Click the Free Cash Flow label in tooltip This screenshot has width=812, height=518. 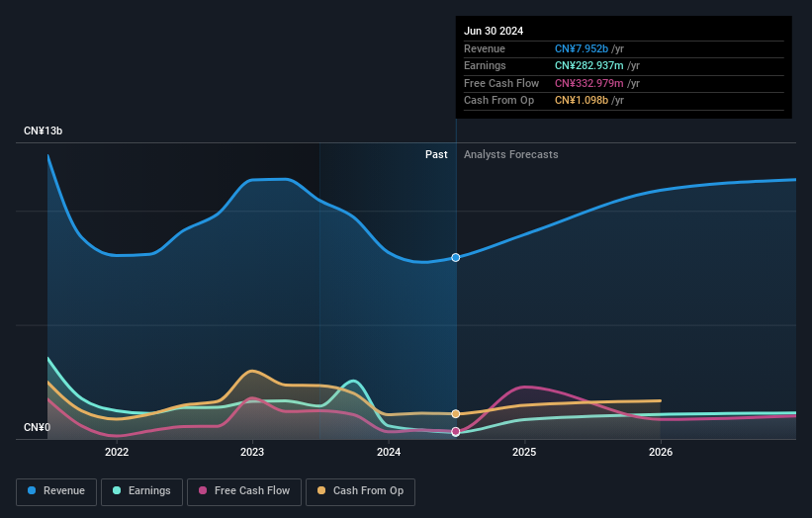click(501, 83)
